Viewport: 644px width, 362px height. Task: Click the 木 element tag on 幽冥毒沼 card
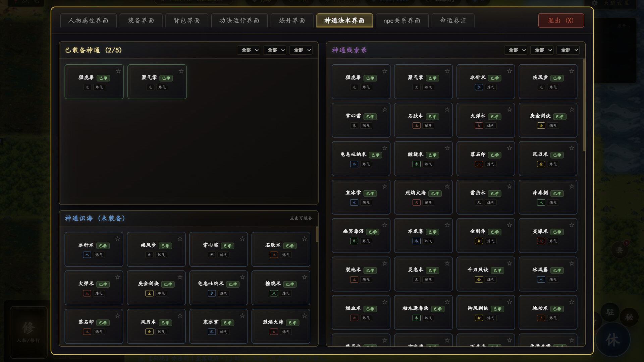click(354, 241)
